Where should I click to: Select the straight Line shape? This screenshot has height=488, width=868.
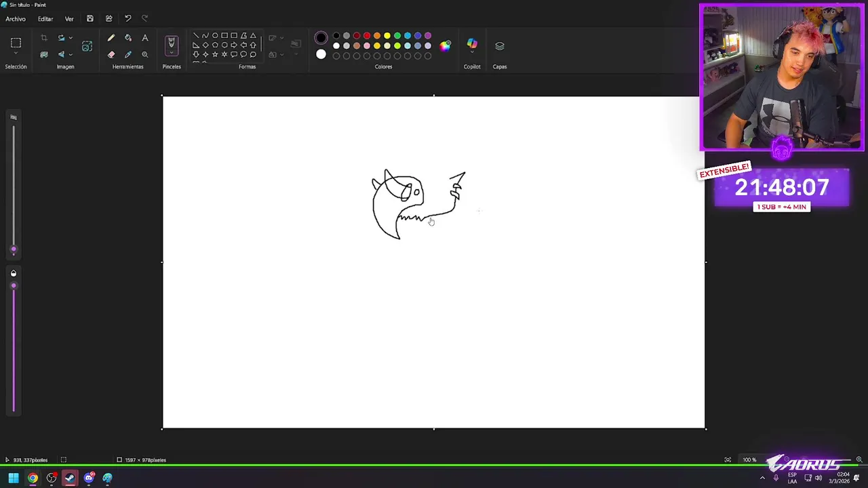[196, 36]
